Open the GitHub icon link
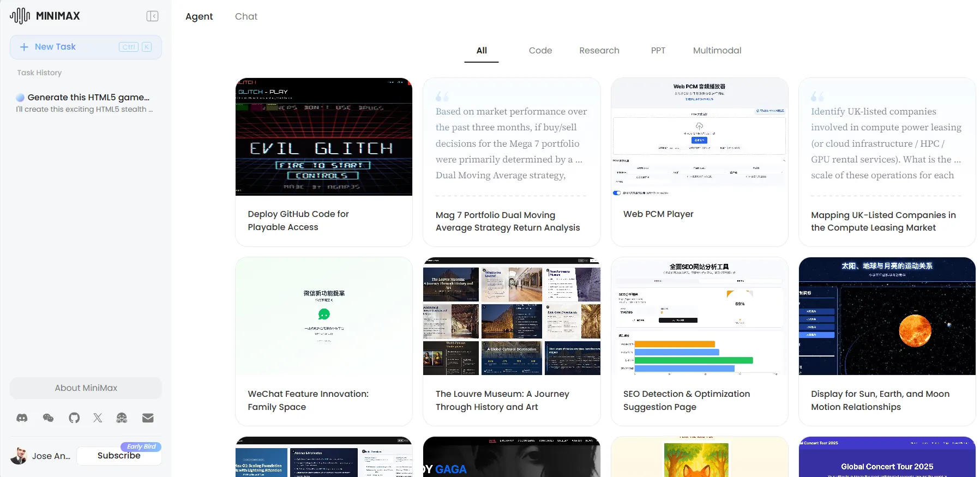 (74, 418)
